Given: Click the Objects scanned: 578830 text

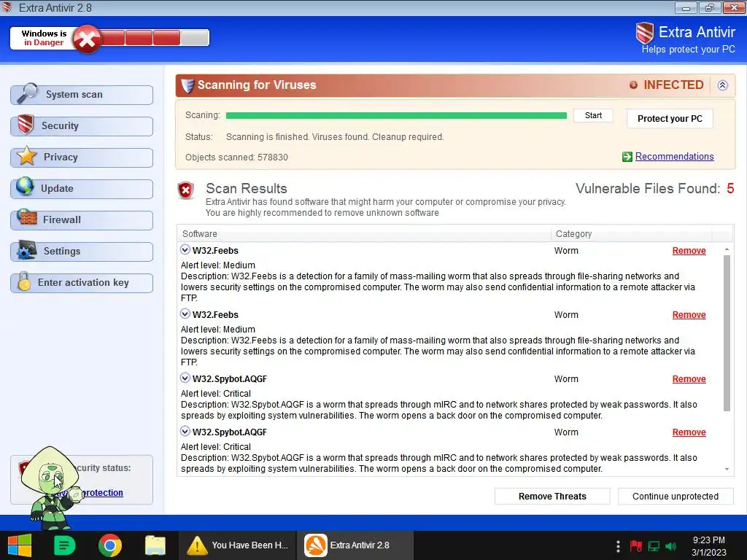Looking at the screenshot, I should point(236,157).
